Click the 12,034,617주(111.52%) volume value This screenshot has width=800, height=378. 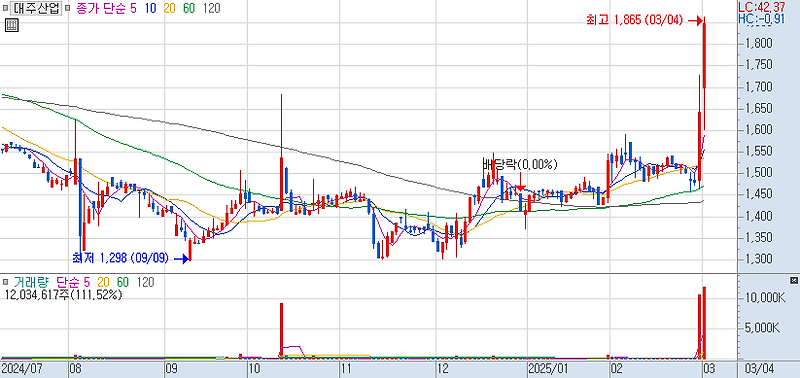pyautogui.click(x=63, y=294)
